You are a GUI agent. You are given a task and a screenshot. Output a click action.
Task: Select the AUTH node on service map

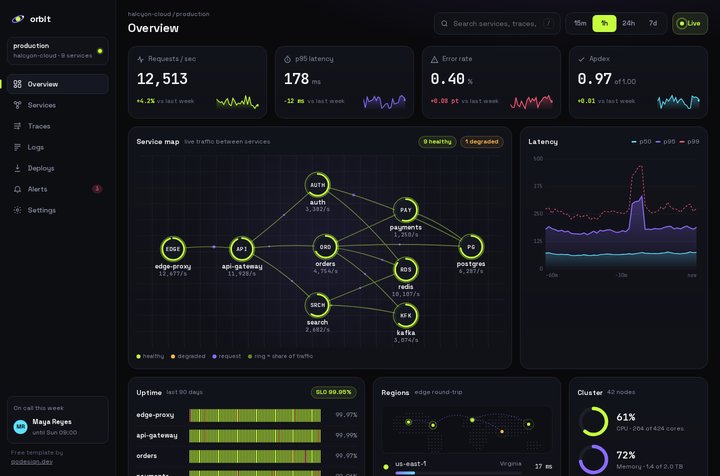point(317,185)
